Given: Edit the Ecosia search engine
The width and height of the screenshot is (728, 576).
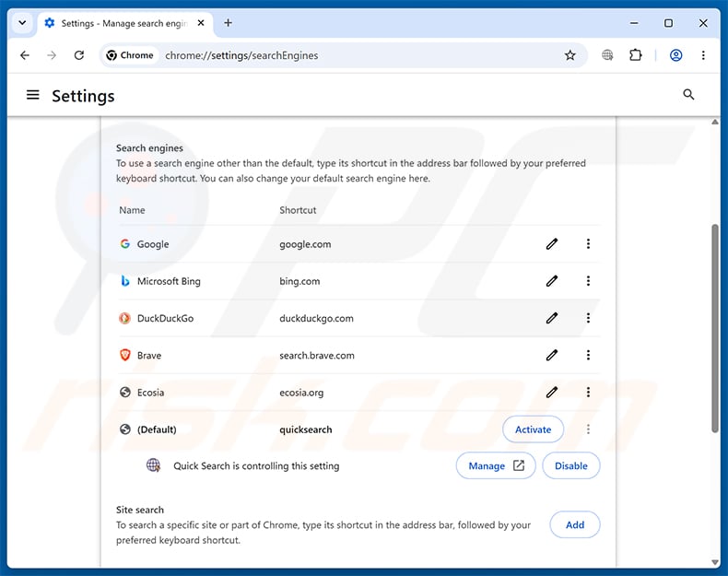Looking at the screenshot, I should tap(552, 393).
